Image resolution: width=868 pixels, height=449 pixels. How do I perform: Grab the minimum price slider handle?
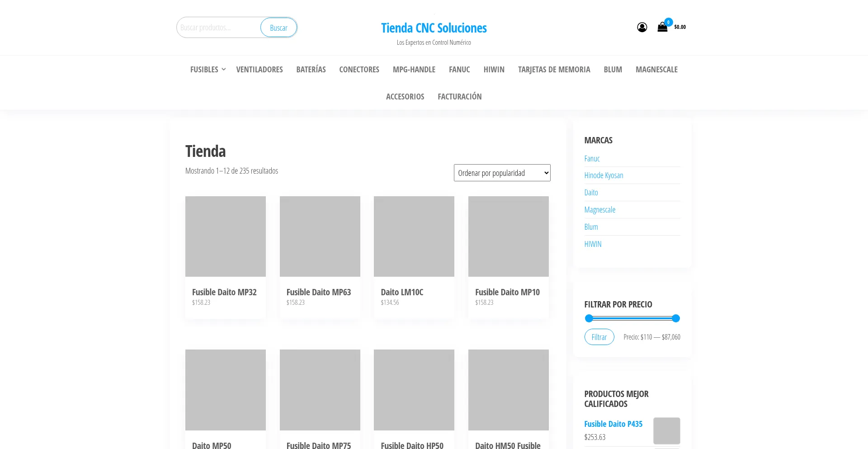click(x=589, y=318)
